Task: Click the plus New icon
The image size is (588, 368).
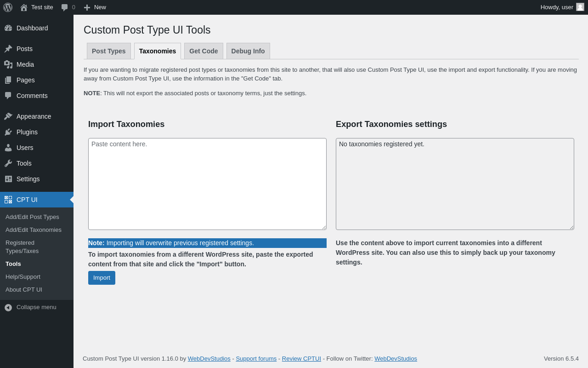Action: pyautogui.click(x=87, y=7)
